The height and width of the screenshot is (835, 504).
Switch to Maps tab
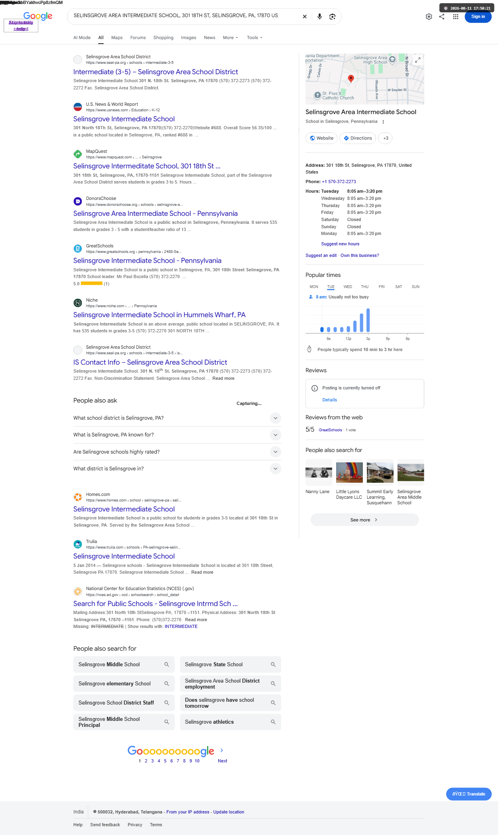[x=117, y=38]
